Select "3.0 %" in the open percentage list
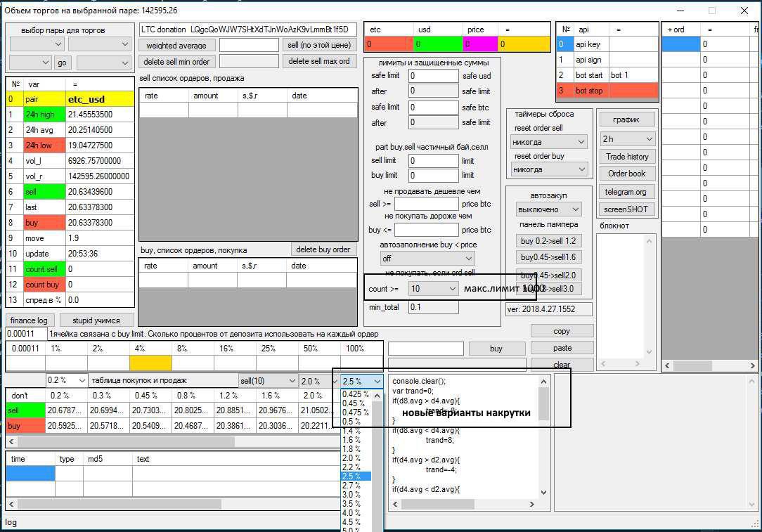The image size is (762, 532). [x=352, y=495]
